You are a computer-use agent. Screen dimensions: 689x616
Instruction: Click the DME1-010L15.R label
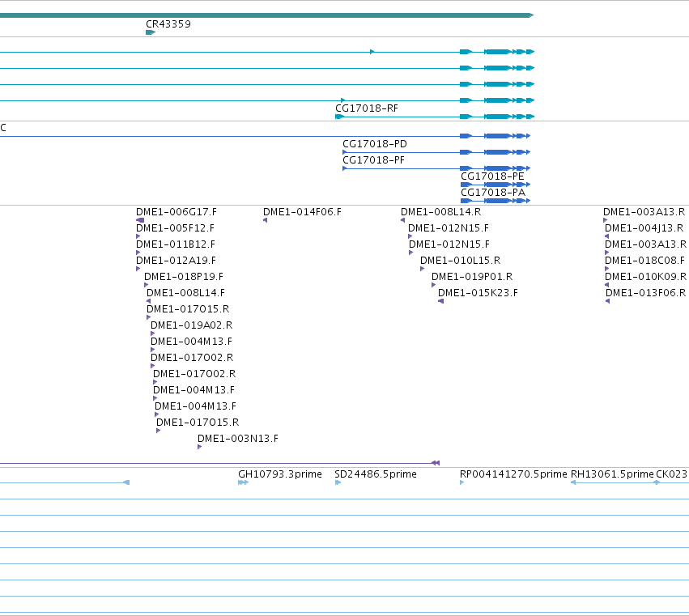click(x=460, y=261)
